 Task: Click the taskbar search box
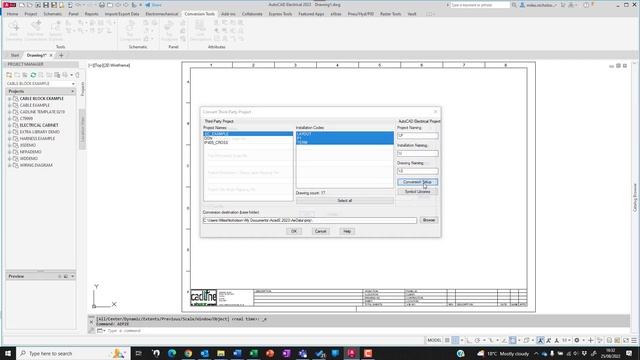tap(73, 353)
